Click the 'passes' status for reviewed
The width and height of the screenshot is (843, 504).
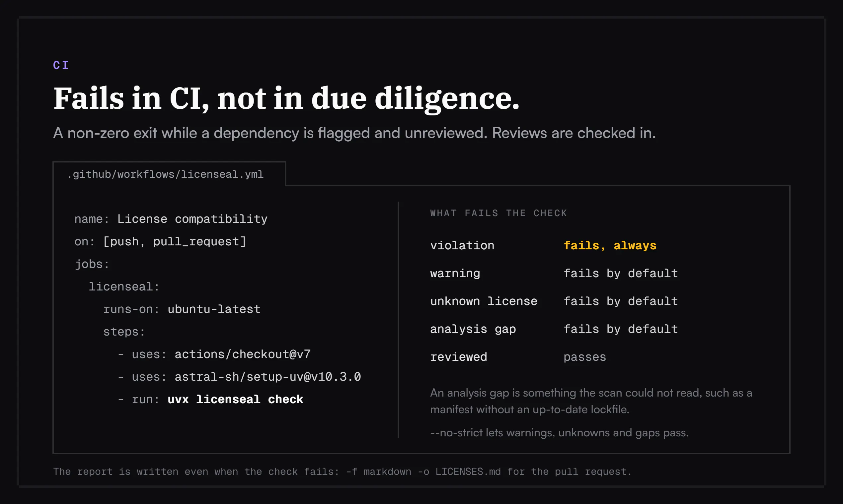(x=585, y=357)
